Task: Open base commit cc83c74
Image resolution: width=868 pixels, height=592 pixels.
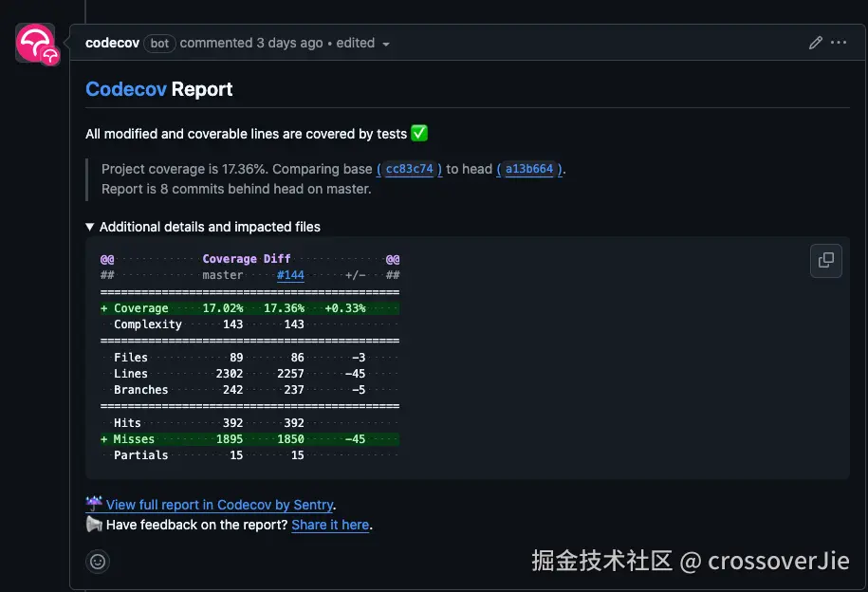Action: click(x=409, y=169)
